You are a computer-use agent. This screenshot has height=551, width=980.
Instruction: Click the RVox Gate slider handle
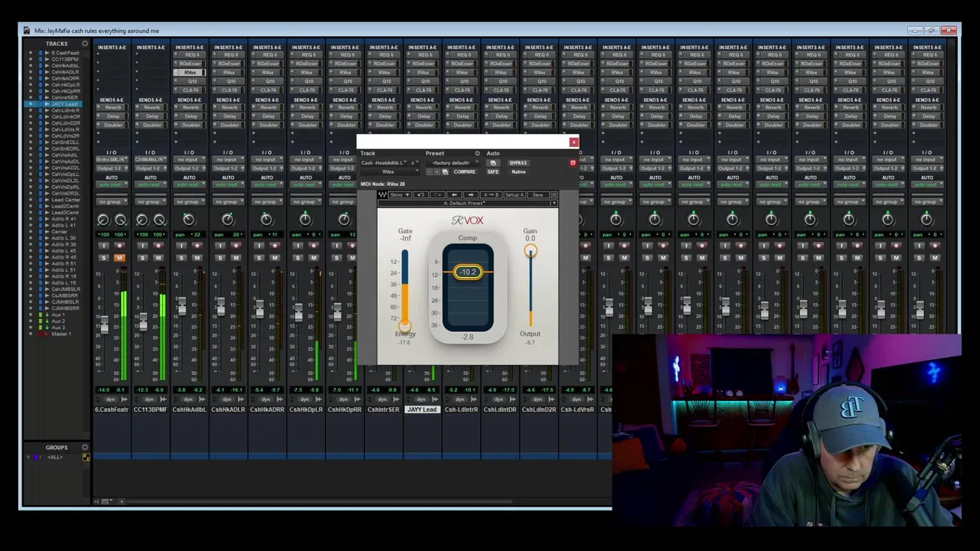click(x=404, y=326)
